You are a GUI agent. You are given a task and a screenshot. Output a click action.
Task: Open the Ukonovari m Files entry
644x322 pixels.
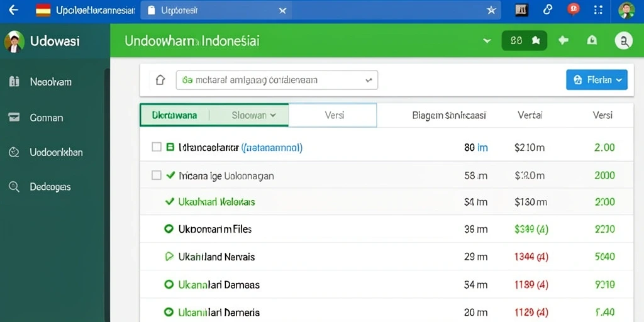pyautogui.click(x=215, y=229)
